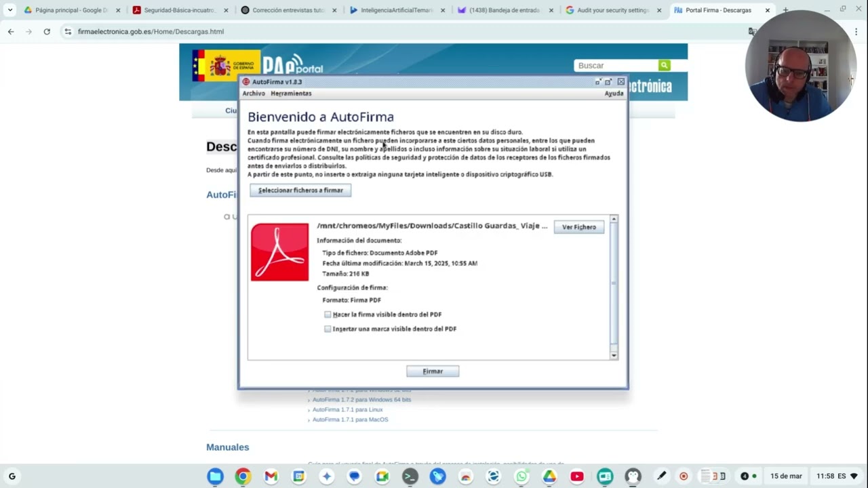Image resolution: width=868 pixels, height=488 pixels.
Task: Reload the firmaelectronica page
Action: click(47, 31)
